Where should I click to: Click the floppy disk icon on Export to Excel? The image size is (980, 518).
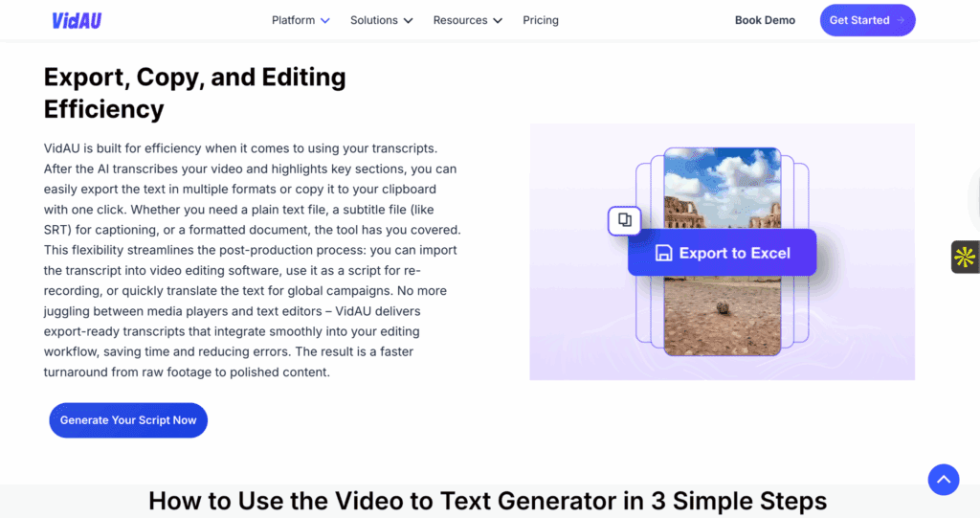click(x=663, y=254)
